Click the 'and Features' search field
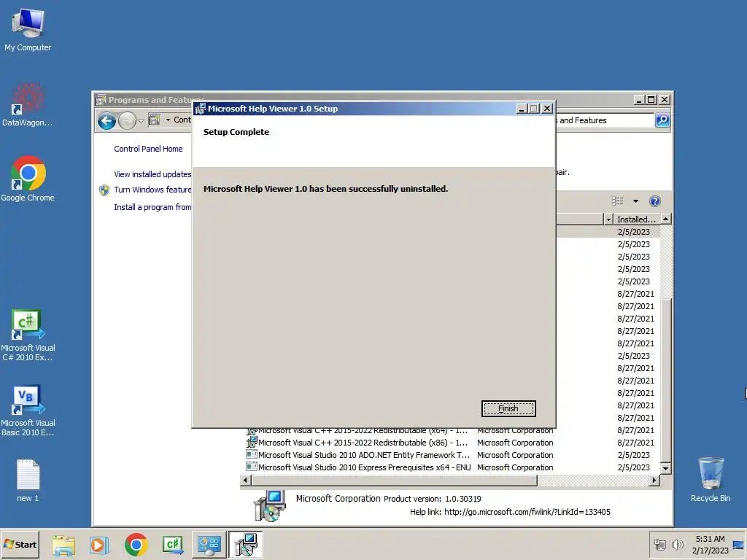 coord(605,120)
